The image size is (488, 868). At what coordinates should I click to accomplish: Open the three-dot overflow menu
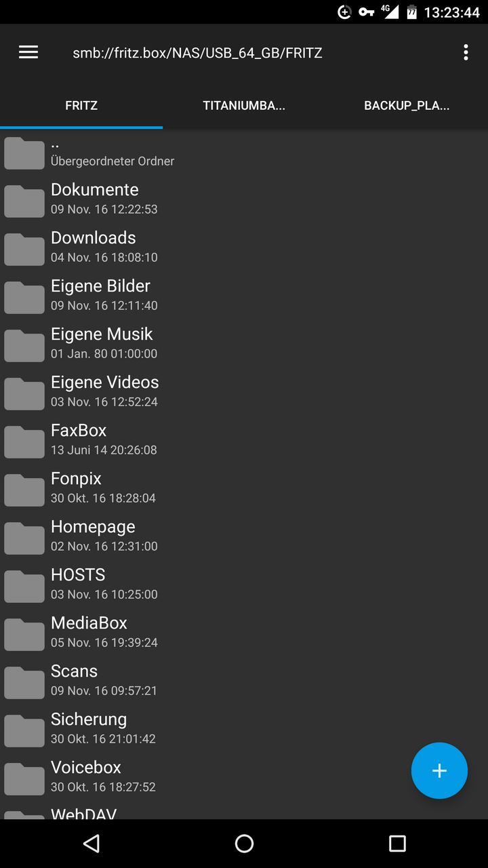point(466,52)
